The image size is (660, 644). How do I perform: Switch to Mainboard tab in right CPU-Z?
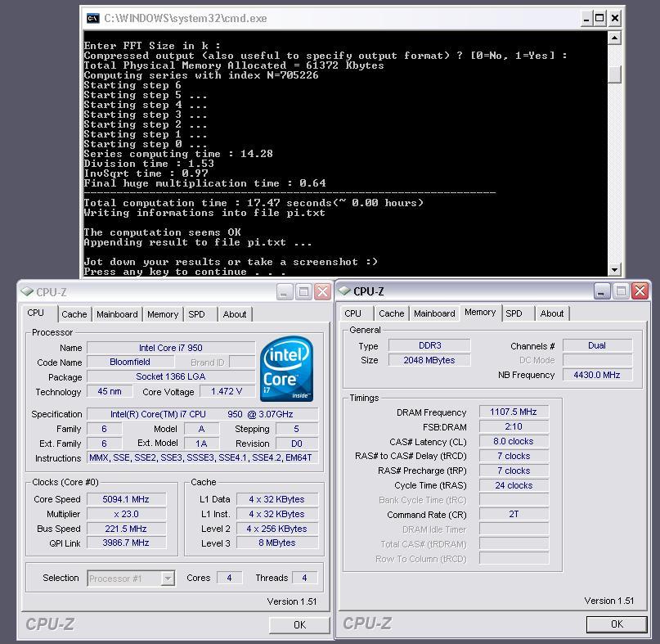click(x=434, y=313)
